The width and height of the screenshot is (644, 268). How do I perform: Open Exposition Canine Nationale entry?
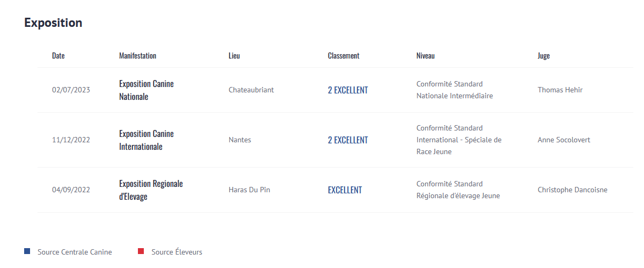(x=147, y=90)
